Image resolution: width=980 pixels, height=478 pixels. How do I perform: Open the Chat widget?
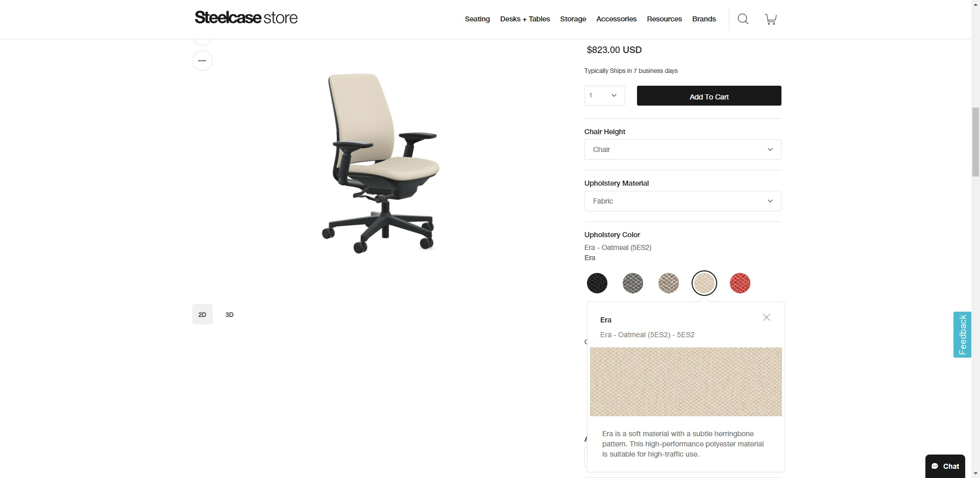click(945, 466)
